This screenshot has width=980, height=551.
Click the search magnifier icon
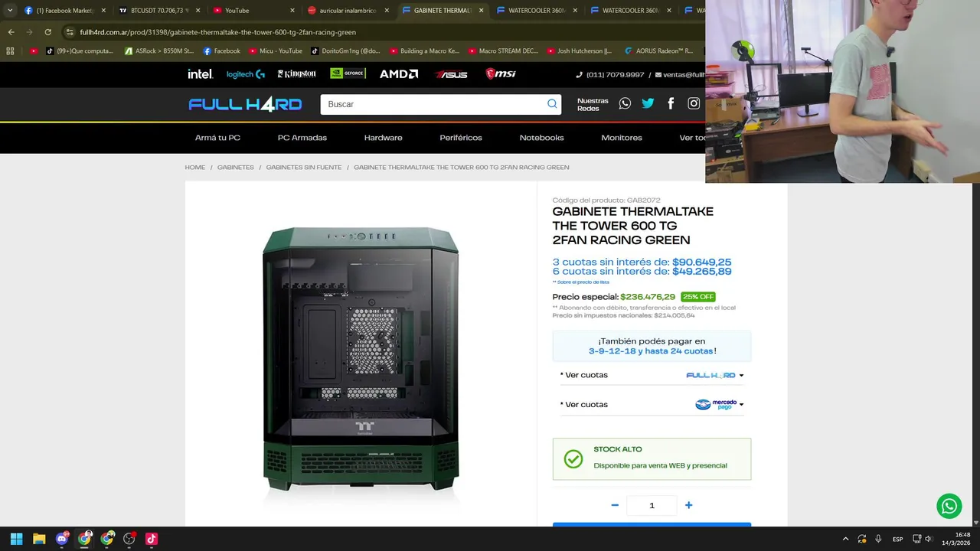click(552, 104)
